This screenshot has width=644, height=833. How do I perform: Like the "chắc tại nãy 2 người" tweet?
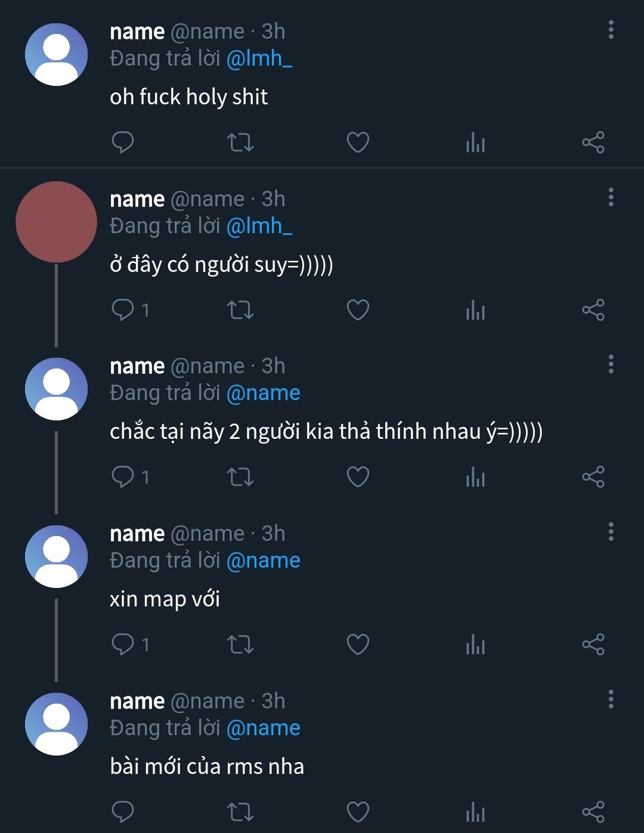pyautogui.click(x=358, y=477)
